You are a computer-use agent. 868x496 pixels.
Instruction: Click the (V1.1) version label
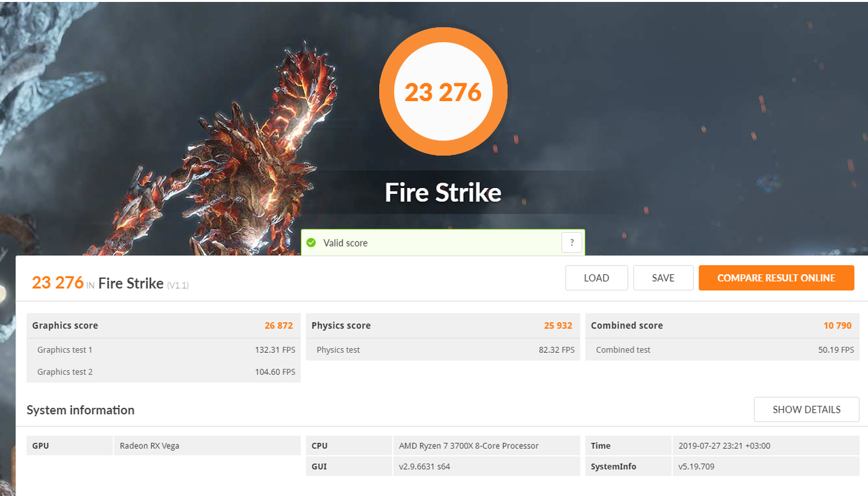click(x=178, y=285)
